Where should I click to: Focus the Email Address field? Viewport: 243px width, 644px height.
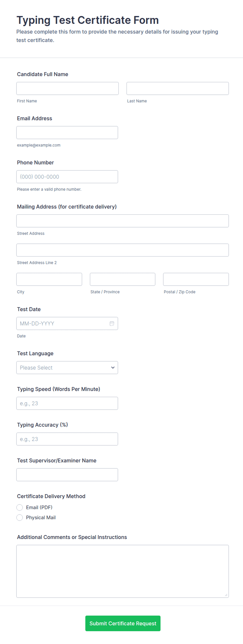coord(67,132)
